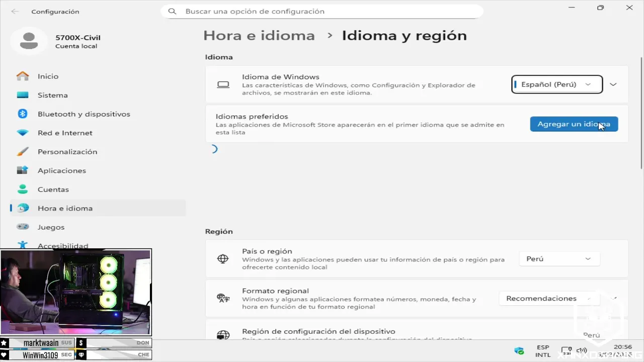Click Hora e idioma breadcrumb link

(x=259, y=36)
